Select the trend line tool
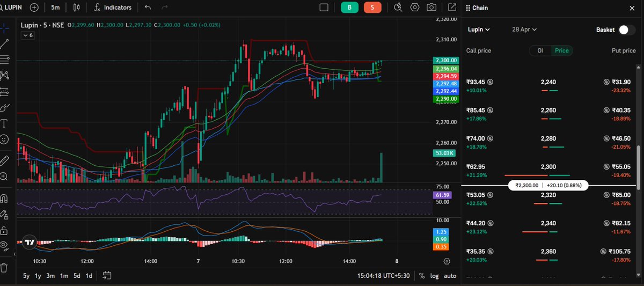 click(x=4, y=43)
